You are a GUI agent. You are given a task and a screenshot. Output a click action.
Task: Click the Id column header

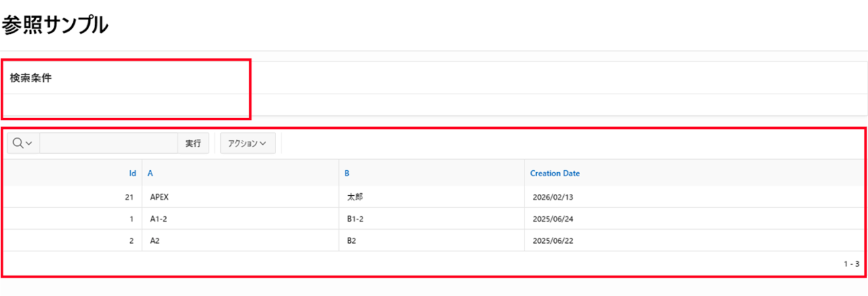tap(132, 174)
